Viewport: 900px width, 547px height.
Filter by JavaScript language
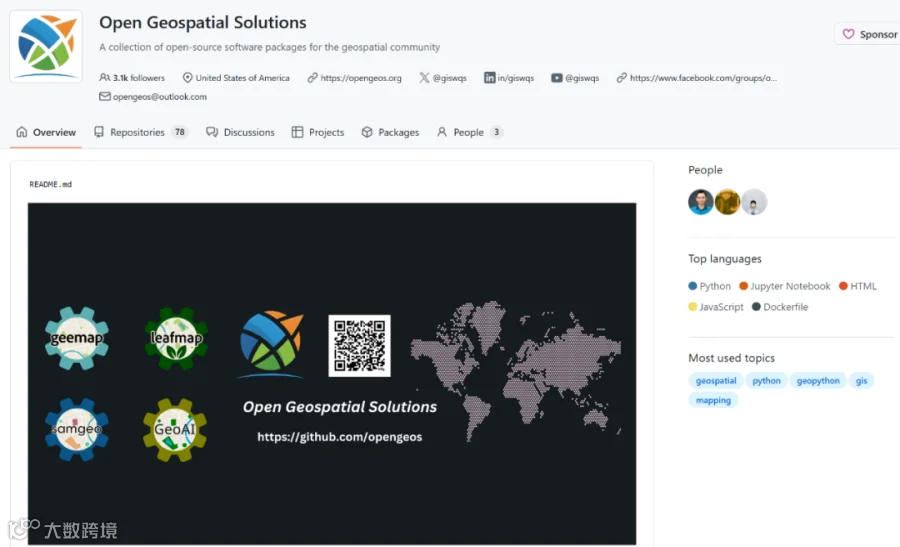(716, 307)
